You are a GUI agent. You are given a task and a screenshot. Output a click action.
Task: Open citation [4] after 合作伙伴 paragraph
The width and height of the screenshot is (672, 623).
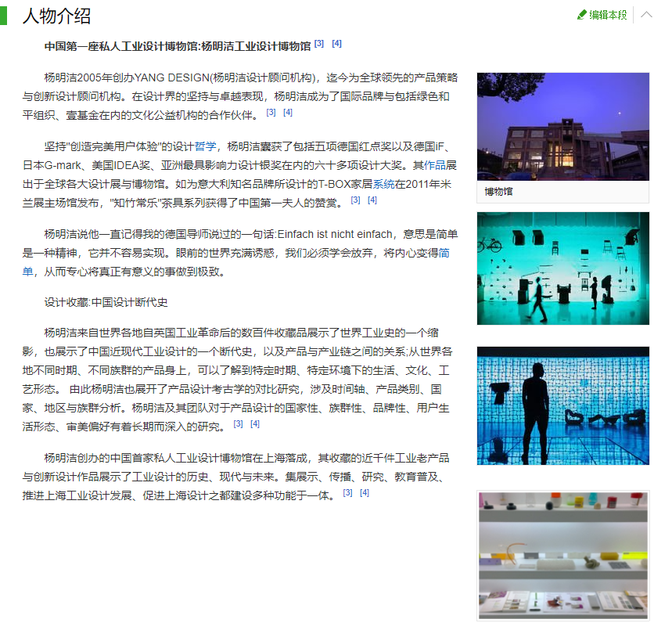coord(288,113)
